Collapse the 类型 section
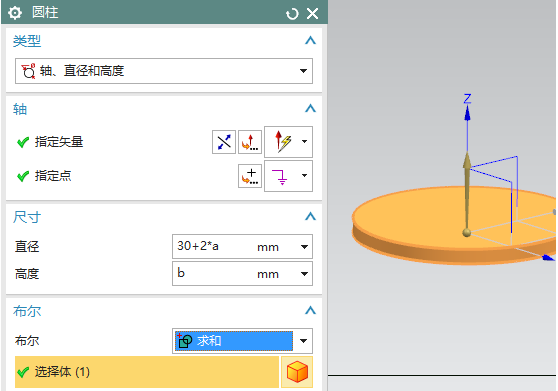The height and width of the screenshot is (391, 558). click(310, 40)
